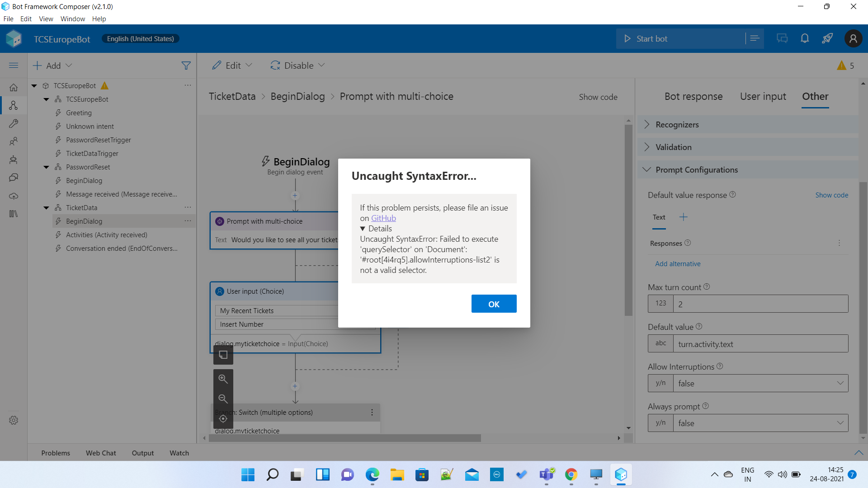
Task: Click the OK button on the error dialog
Action: (x=494, y=304)
